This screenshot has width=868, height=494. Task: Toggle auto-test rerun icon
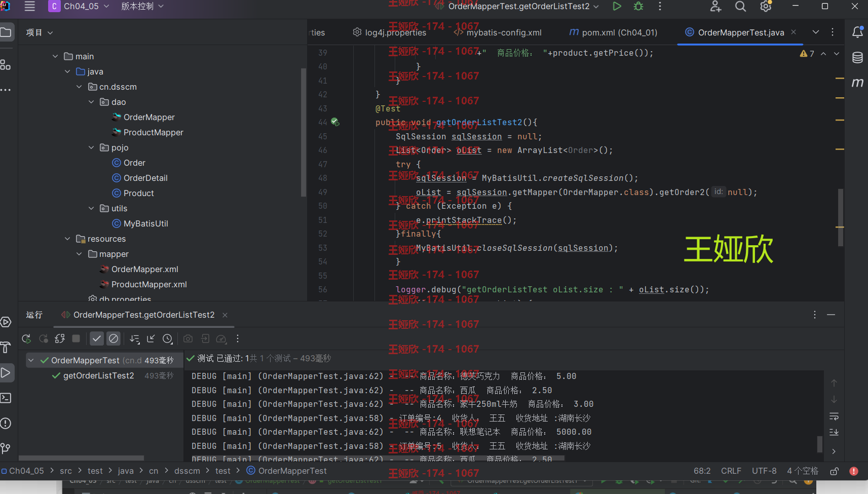pos(60,338)
